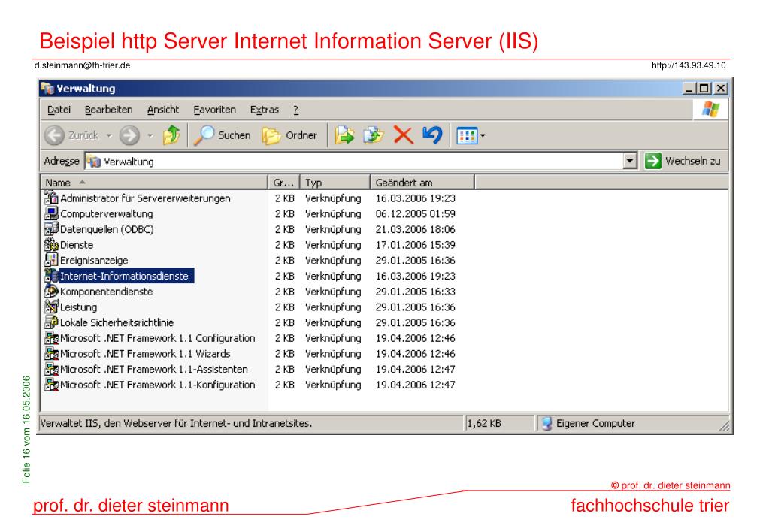Select Datenquellen (ODBC) icon
Screen dimensions: 769x532
coord(52,229)
